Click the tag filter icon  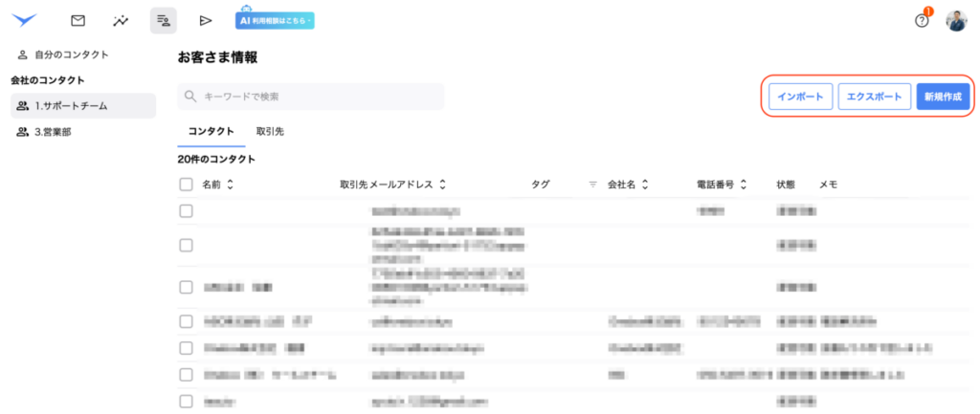[x=592, y=185]
